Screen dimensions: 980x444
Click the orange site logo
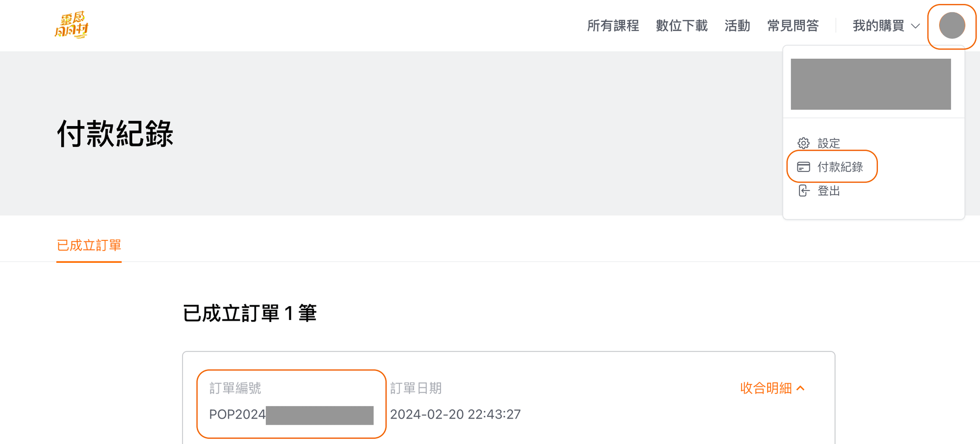tap(71, 25)
